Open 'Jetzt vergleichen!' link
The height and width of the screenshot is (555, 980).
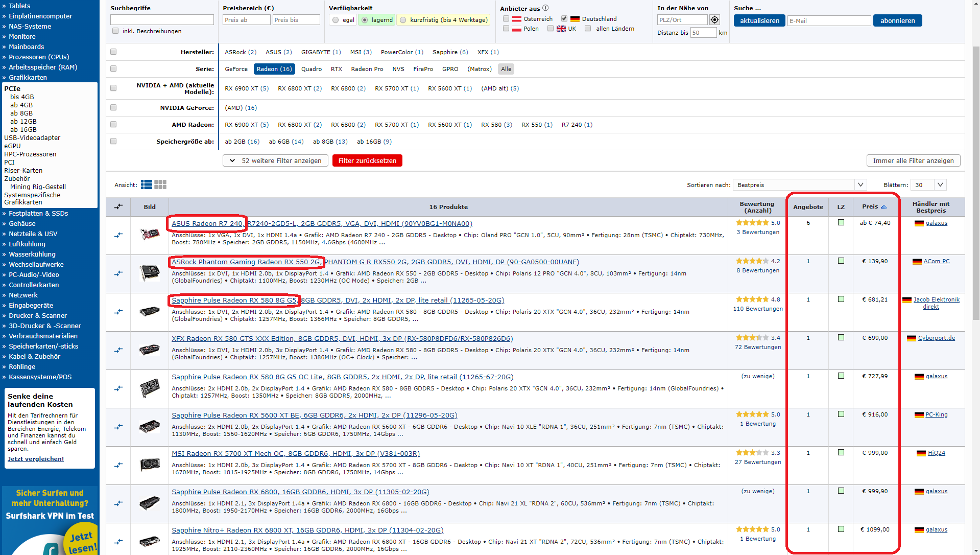click(36, 459)
